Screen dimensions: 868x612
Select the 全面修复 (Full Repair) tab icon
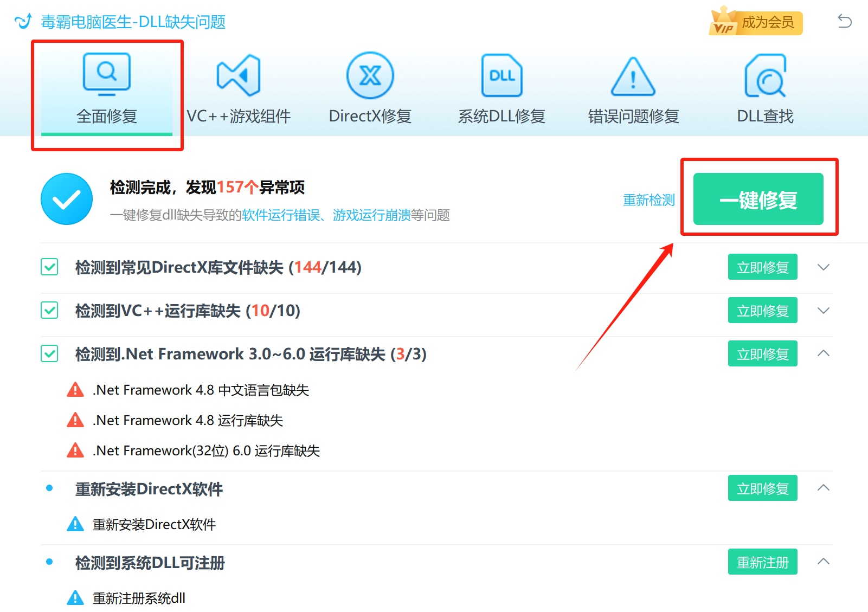(106, 75)
